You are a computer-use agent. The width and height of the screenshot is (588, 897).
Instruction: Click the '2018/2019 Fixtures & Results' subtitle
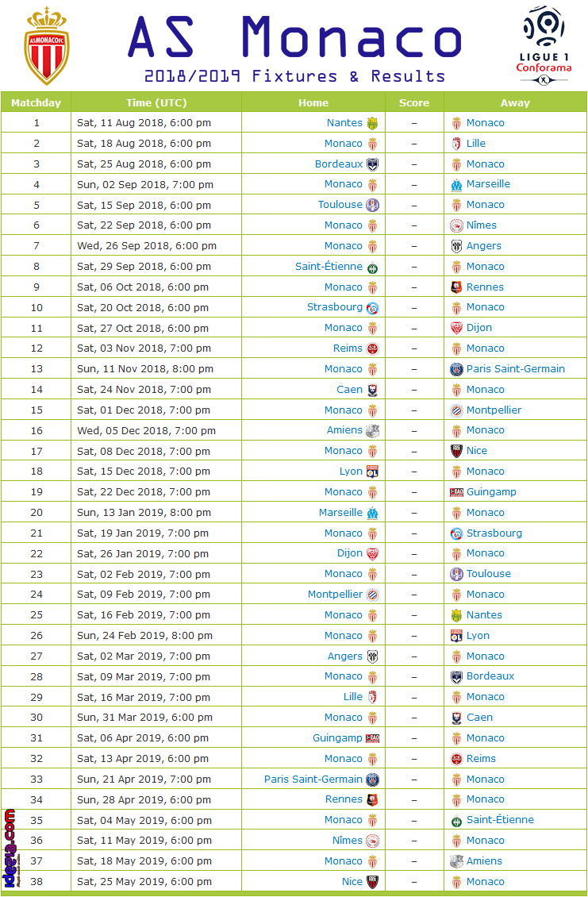(294, 76)
